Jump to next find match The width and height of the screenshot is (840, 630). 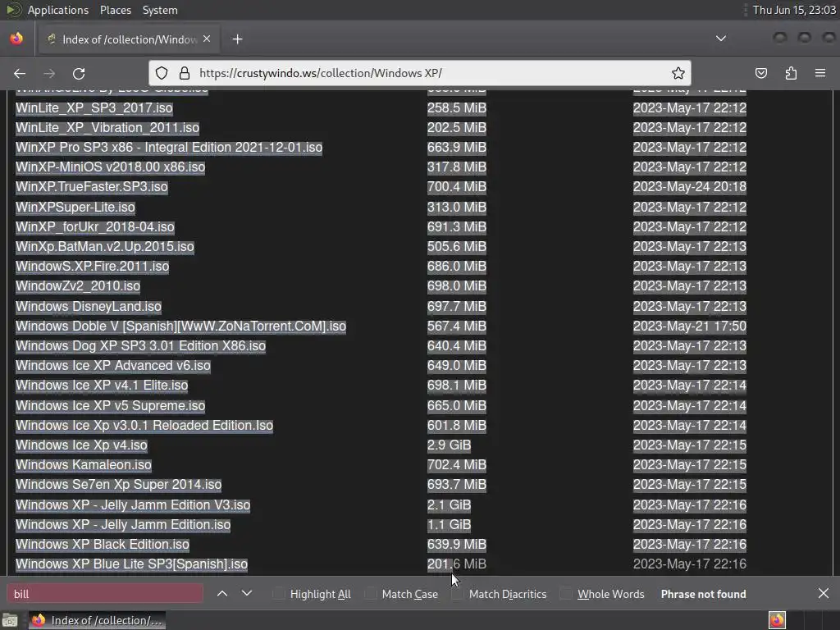point(246,594)
